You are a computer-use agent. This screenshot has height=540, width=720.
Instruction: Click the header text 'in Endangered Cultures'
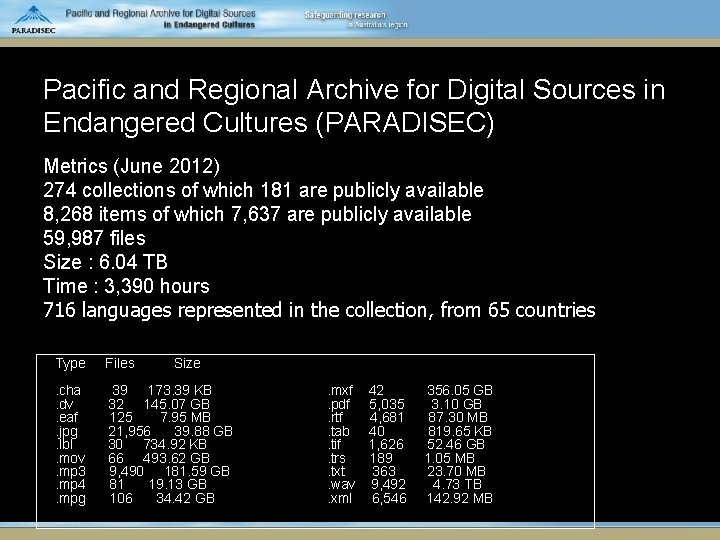tap(209, 25)
